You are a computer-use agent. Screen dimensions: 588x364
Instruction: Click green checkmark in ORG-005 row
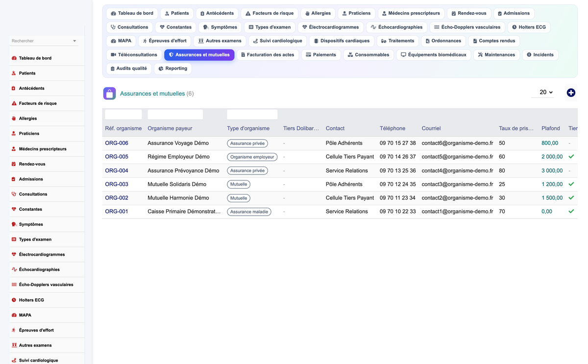pos(571,157)
